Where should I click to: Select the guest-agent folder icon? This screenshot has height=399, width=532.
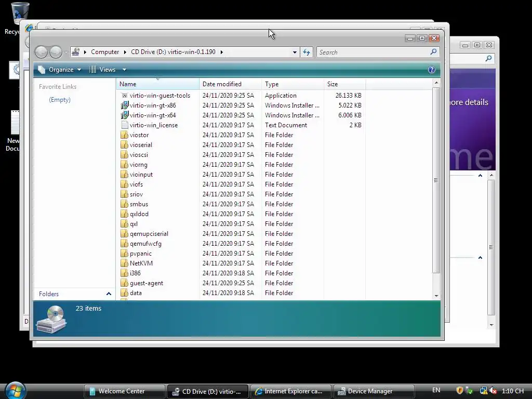pyautogui.click(x=125, y=283)
